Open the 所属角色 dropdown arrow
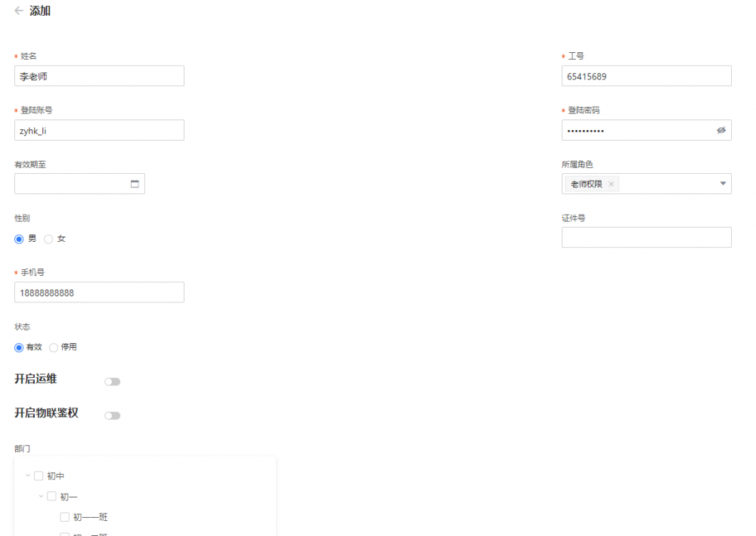 [x=722, y=184]
